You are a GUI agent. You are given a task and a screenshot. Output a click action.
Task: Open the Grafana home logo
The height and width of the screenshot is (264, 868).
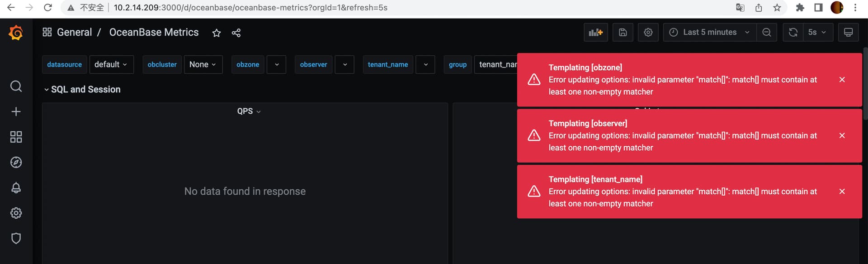(16, 33)
